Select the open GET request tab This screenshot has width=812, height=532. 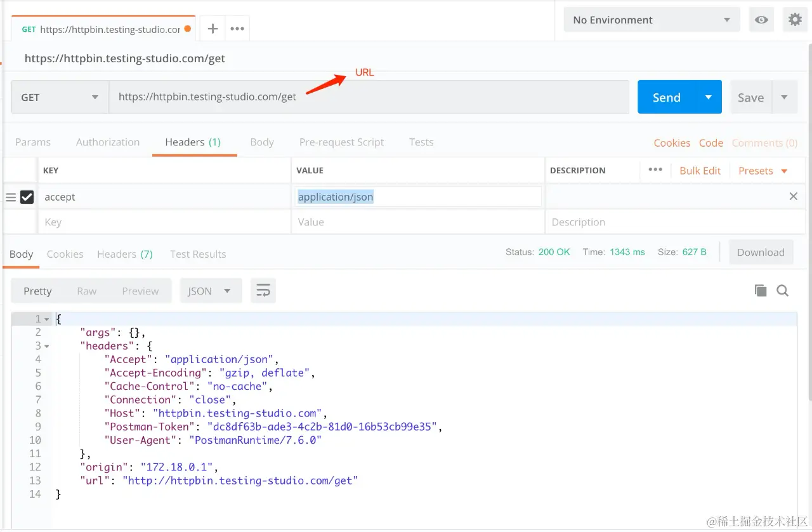(103, 29)
